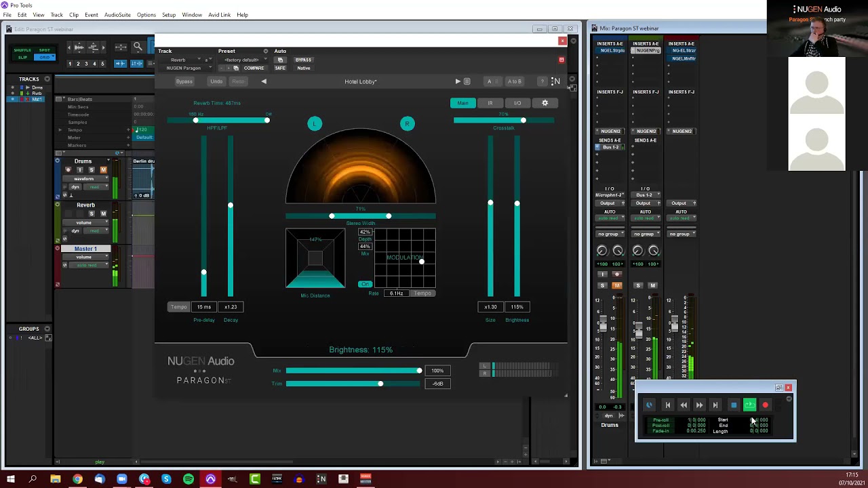
Task: Open Google Chrome from the taskbar
Action: 77,479
